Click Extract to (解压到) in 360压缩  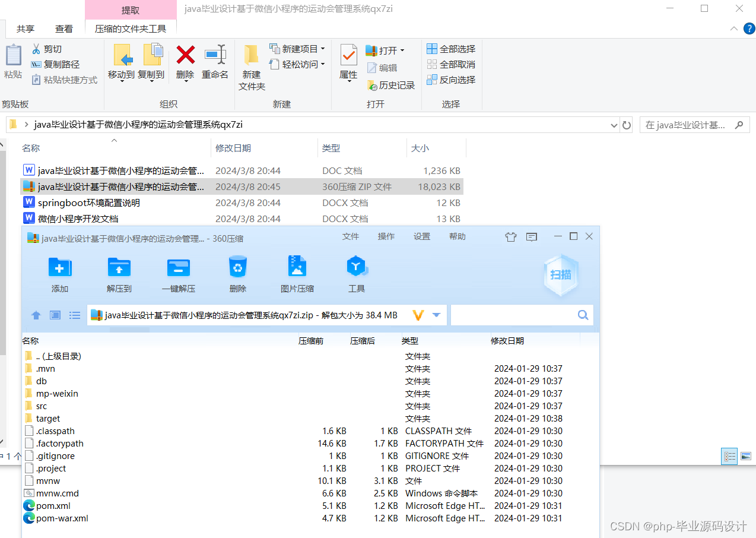coord(119,274)
